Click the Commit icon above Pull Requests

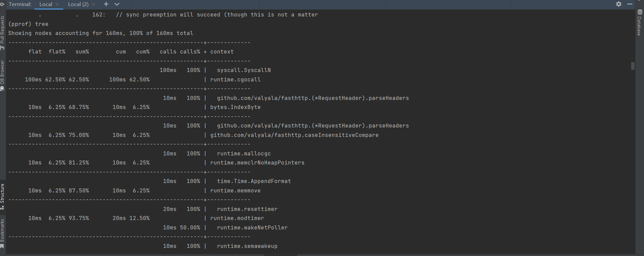point(2,4)
